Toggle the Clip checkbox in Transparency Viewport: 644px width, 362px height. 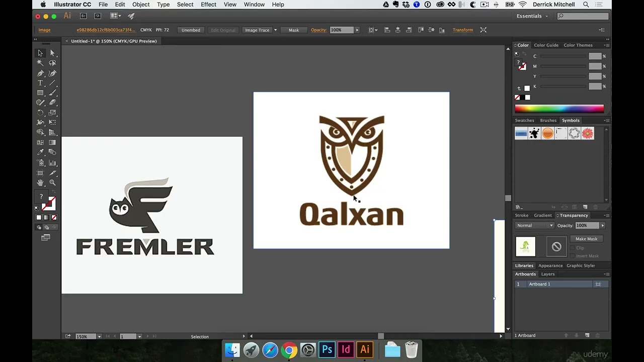tap(573, 248)
